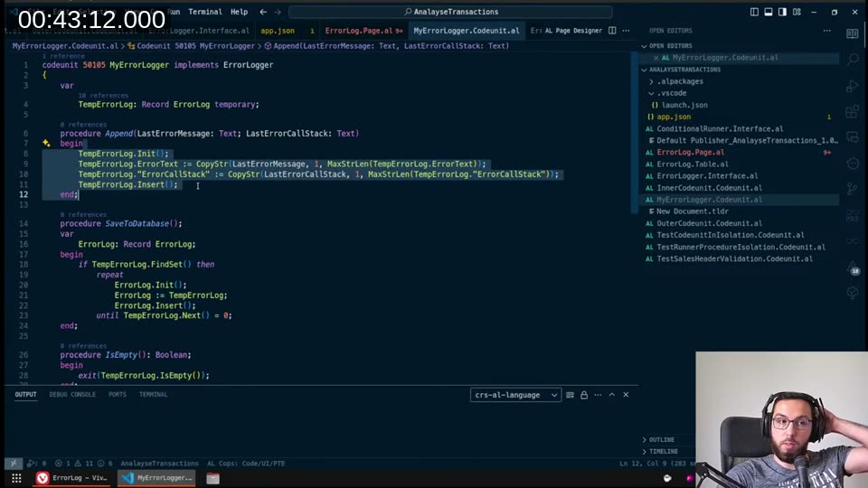Viewport: 868px width, 488px height.
Task: Expand the Timeline section
Action: pos(663,452)
